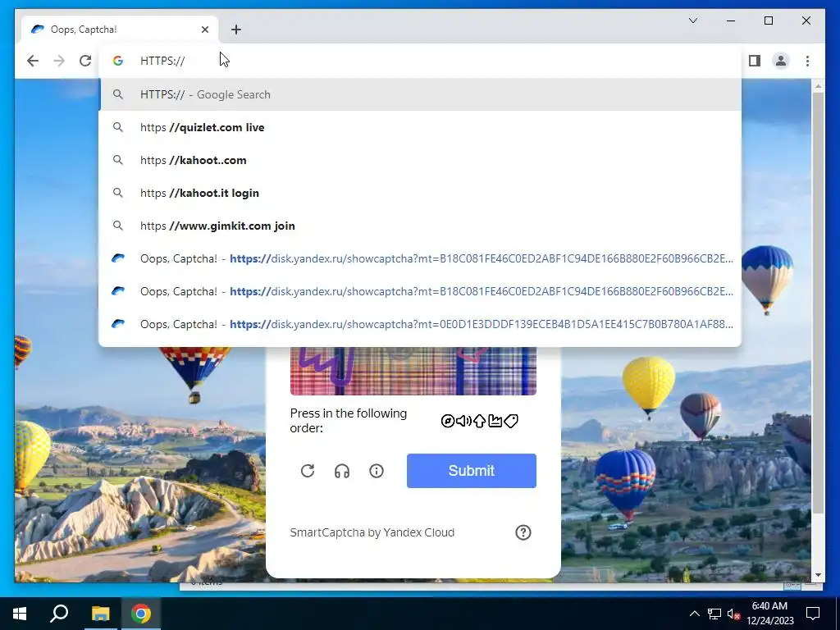Click the SmartCaptcha by Yandex Cloud text
Screen dimensions: 840x630
tap(372, 532)
